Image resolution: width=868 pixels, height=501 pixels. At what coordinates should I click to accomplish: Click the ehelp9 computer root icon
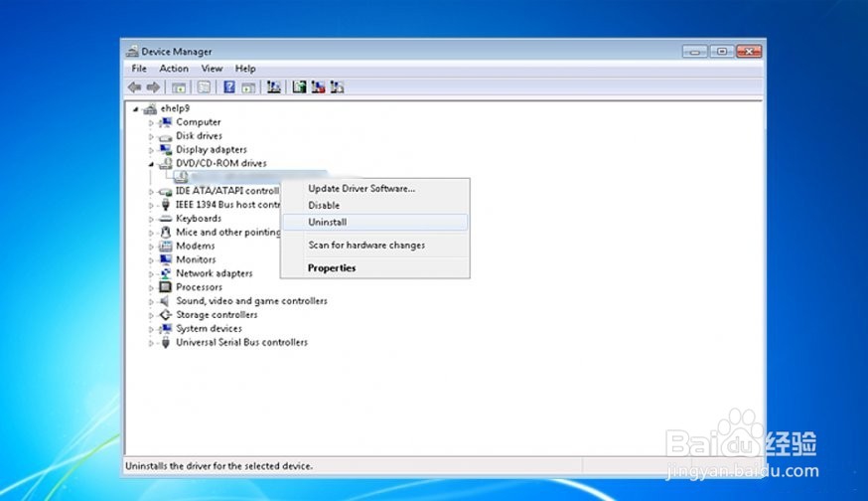[150, 108]
